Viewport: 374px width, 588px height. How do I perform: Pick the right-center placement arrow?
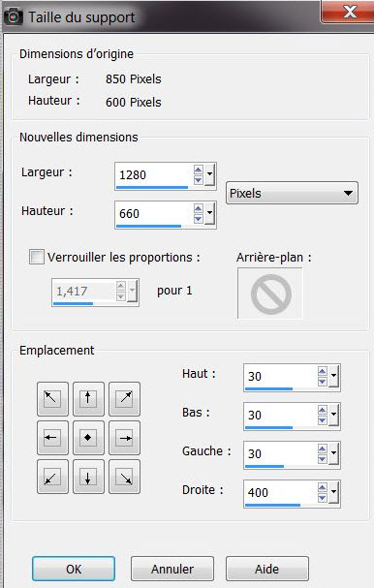(125, 438)
